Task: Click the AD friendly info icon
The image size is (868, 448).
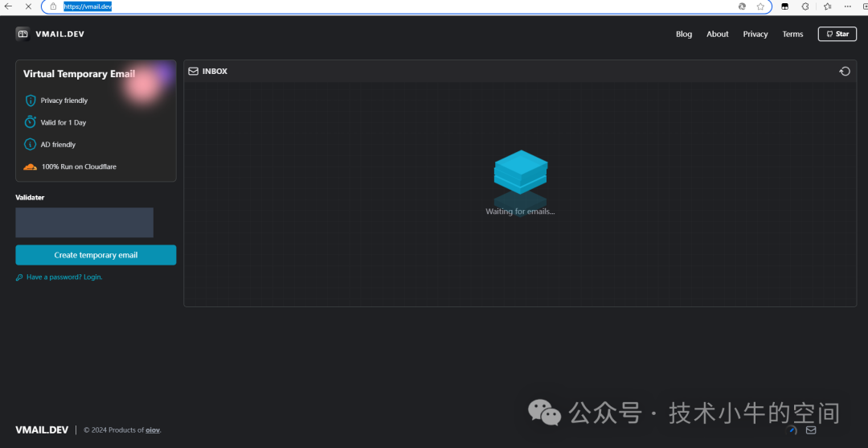Action: (30, 145)
